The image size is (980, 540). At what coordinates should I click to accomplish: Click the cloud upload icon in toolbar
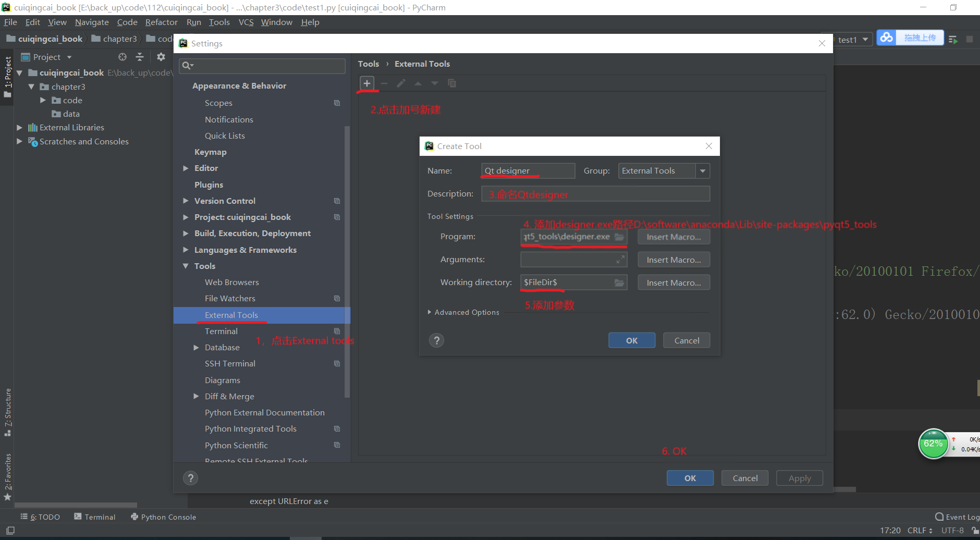point(886,38)
